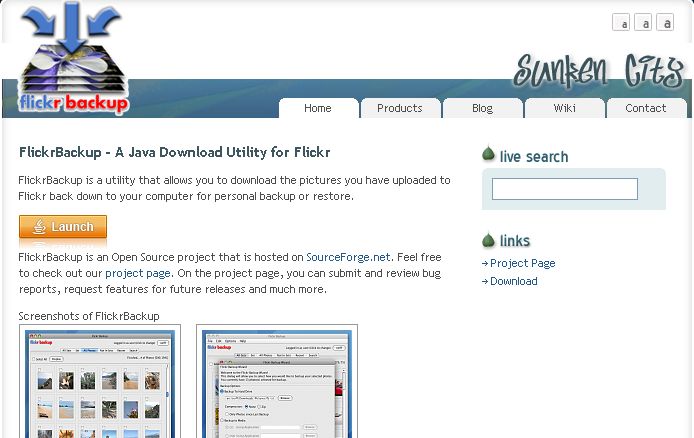Image resolution: width=694 pixels, height=438 pixels.
Task: Click the Sunken City site title
Action: (599, 71)
